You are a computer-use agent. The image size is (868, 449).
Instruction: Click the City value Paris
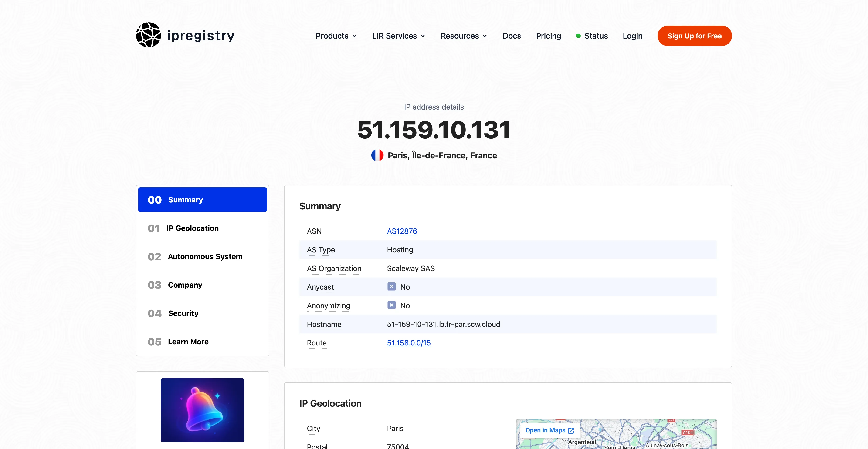[395, 429]
